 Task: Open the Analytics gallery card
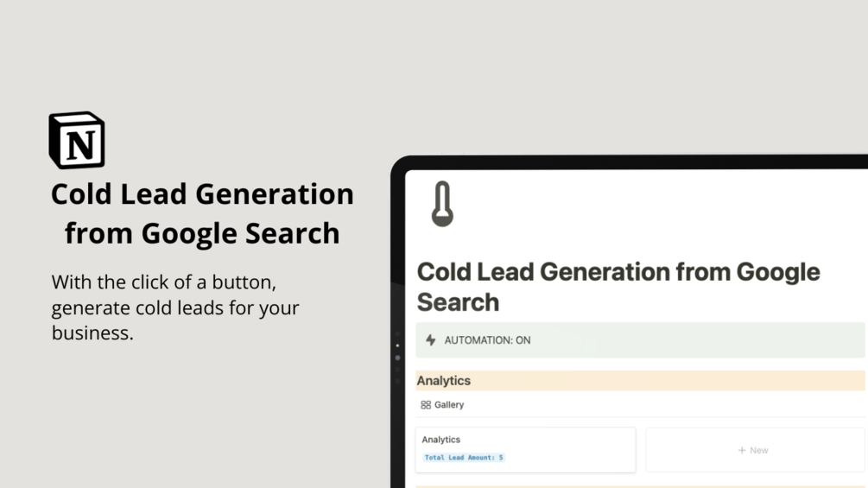tap(525, 450)
